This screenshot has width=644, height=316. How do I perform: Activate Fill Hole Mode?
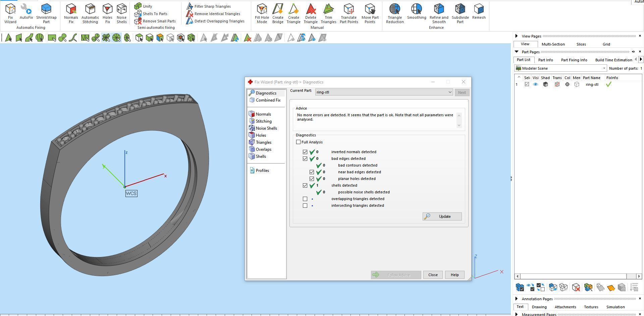(262, 13)
